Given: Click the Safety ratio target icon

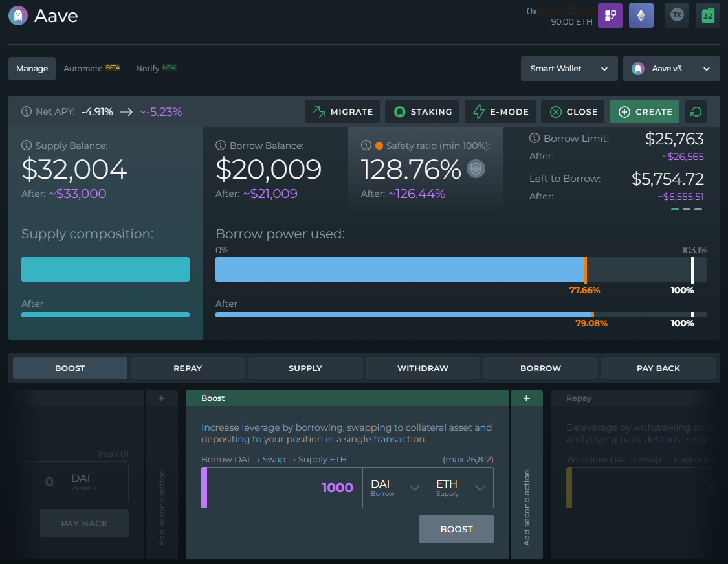Looking at the screenshot, I should 476,168.
